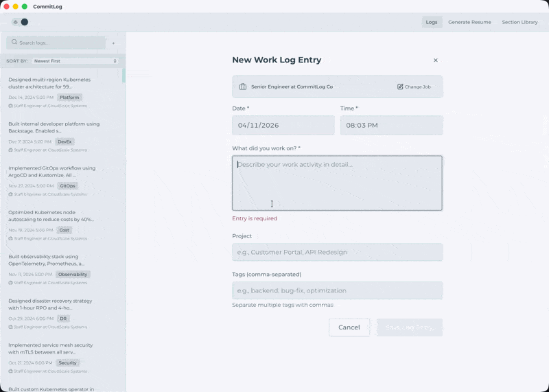
Task: Switch to Generate Resume tab
Action: 469,22
